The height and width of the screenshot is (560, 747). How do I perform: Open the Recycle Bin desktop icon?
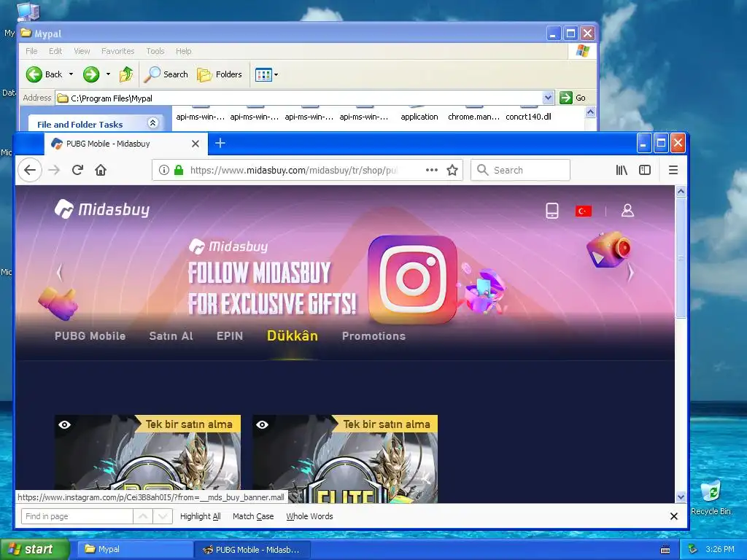(x=711, y=497)
